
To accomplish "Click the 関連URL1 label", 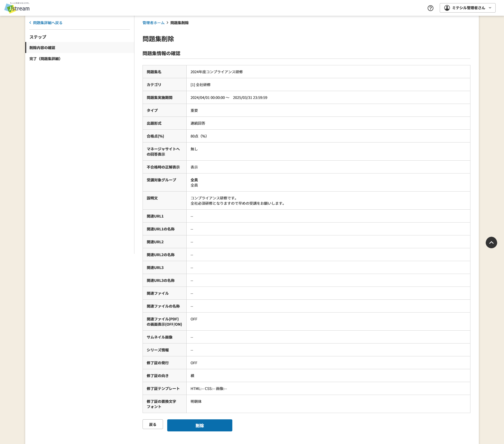I will 155,216.
